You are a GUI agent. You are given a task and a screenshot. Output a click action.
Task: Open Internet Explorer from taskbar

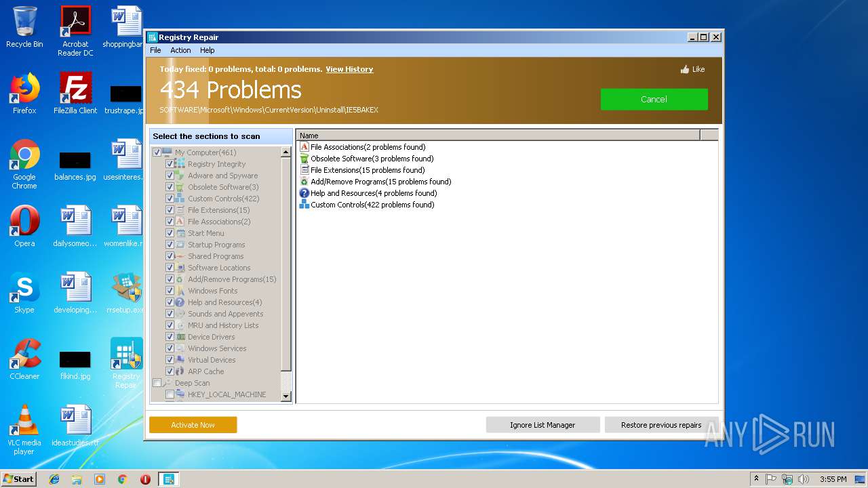[54, 479]
